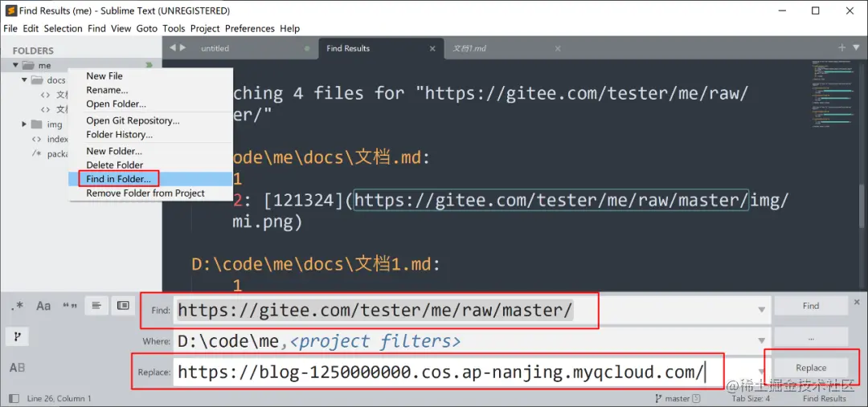Viewport: 868px width, 407px height.
Task: Open the Edit menu
Action: click(31, 29)
